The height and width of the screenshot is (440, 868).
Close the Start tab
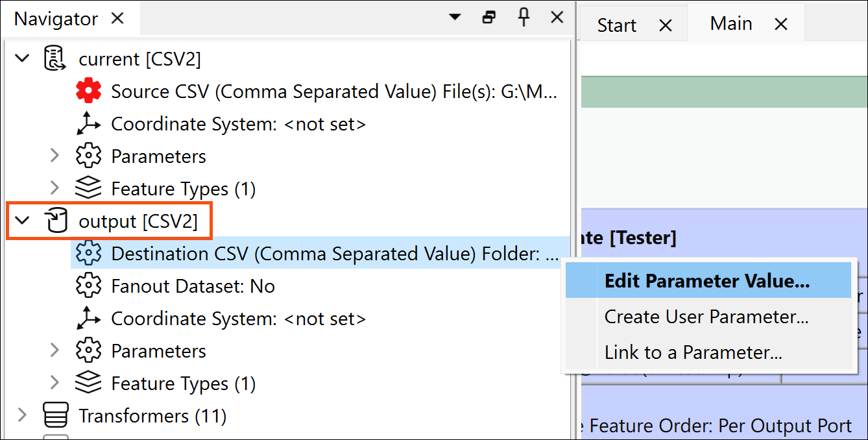click(x=666, y=25)
